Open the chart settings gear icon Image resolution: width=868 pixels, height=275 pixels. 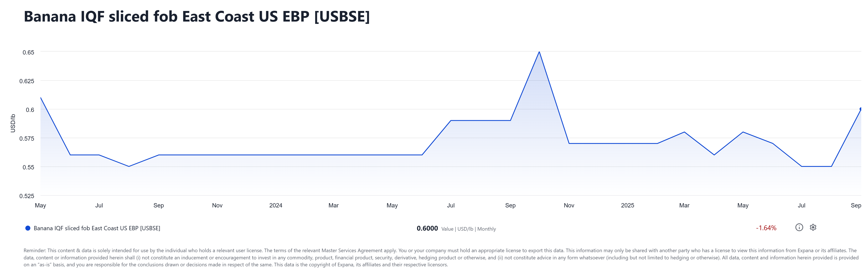(x=813, y=227)
